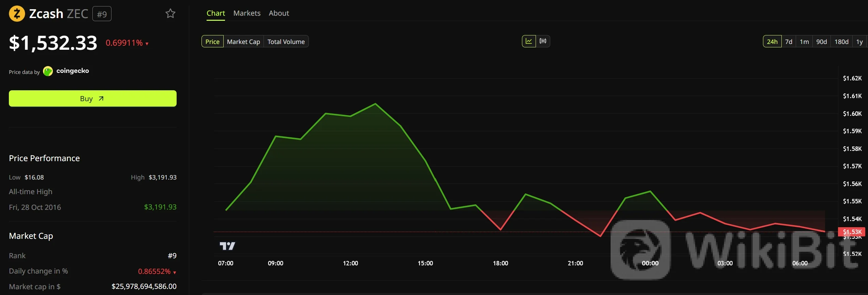Click the Rank #9 value in Market Cap
The width and height of the screenshot is (868, 295).
[x=172, y=256]
